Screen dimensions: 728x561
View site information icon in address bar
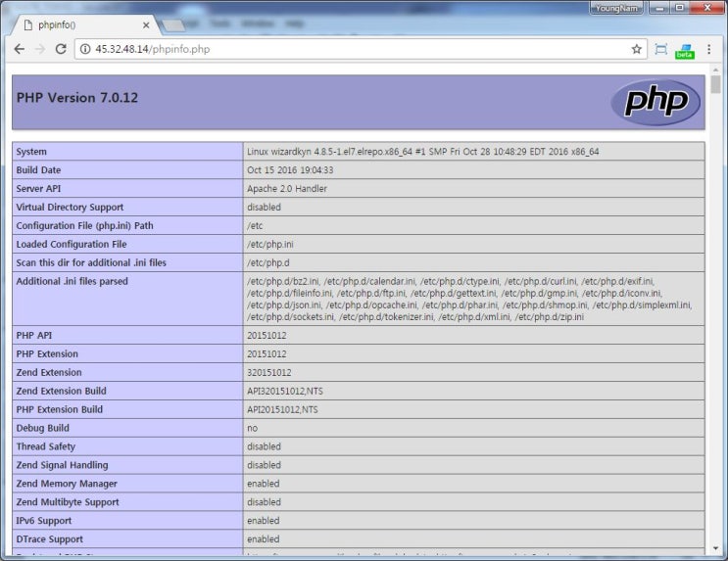coord(85,49)
